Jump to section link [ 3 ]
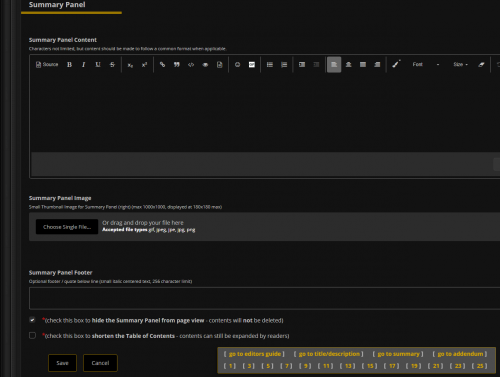The image size is (500, 377). (249, 366)
